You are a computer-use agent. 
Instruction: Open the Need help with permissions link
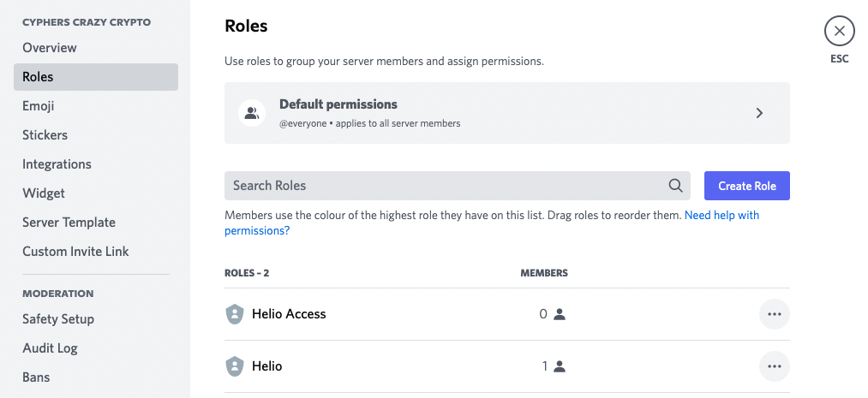721,216
